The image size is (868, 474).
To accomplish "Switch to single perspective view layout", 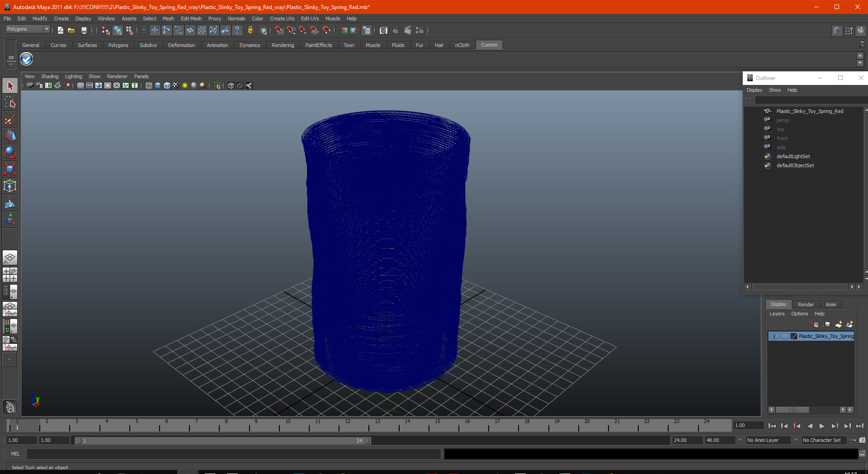I will 10,258.
